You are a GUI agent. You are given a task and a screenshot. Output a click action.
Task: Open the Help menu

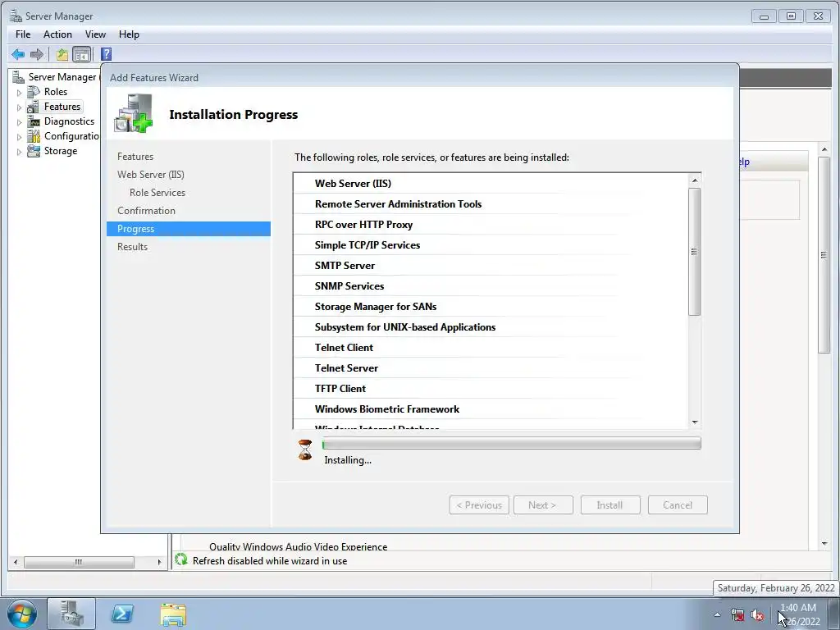[129, 34]
